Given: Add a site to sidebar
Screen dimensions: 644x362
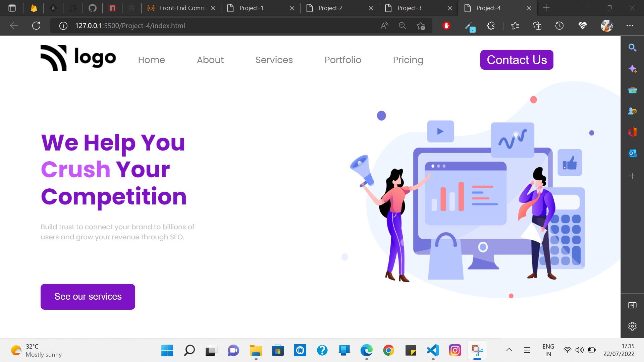Looking at the screenshot, I should [632, 176].
